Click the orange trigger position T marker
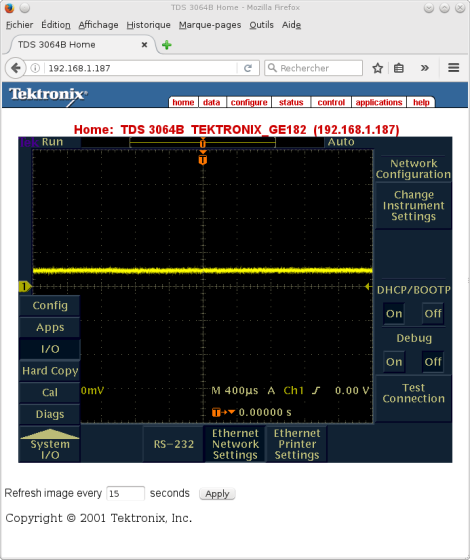 click(203, 159)
